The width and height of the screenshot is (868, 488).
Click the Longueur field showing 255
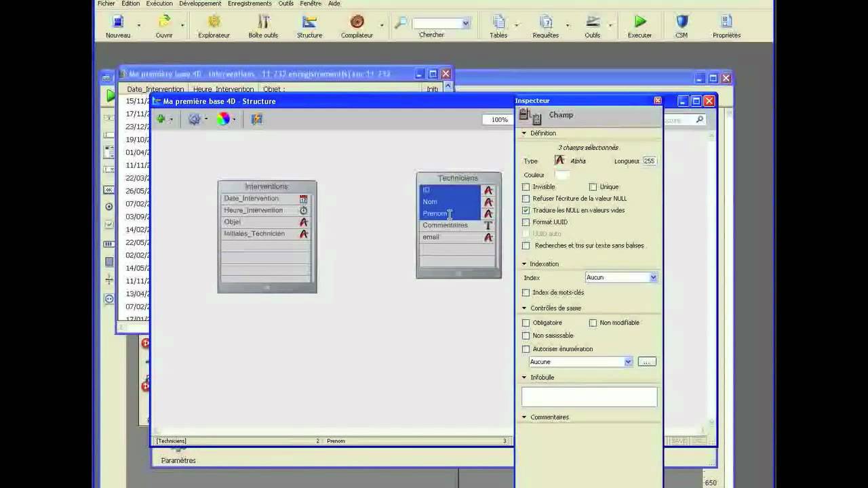[649, 161]
